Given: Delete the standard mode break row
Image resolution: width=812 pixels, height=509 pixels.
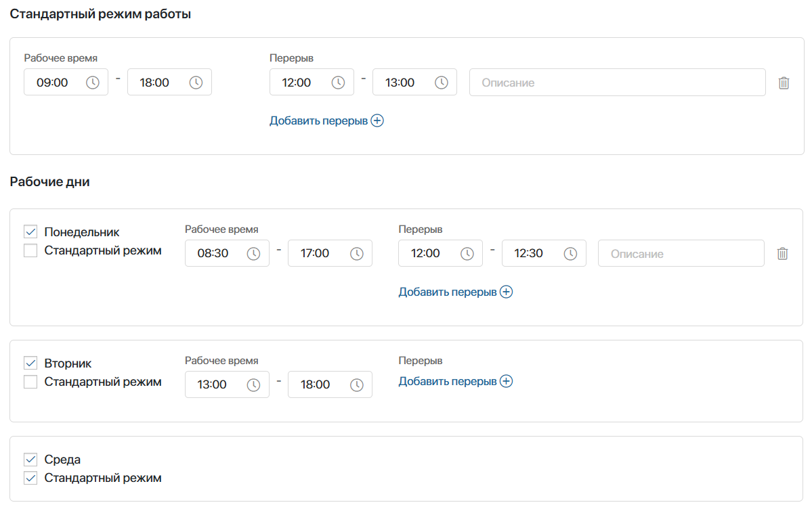Looking at the screenshot, I should 784,83.
